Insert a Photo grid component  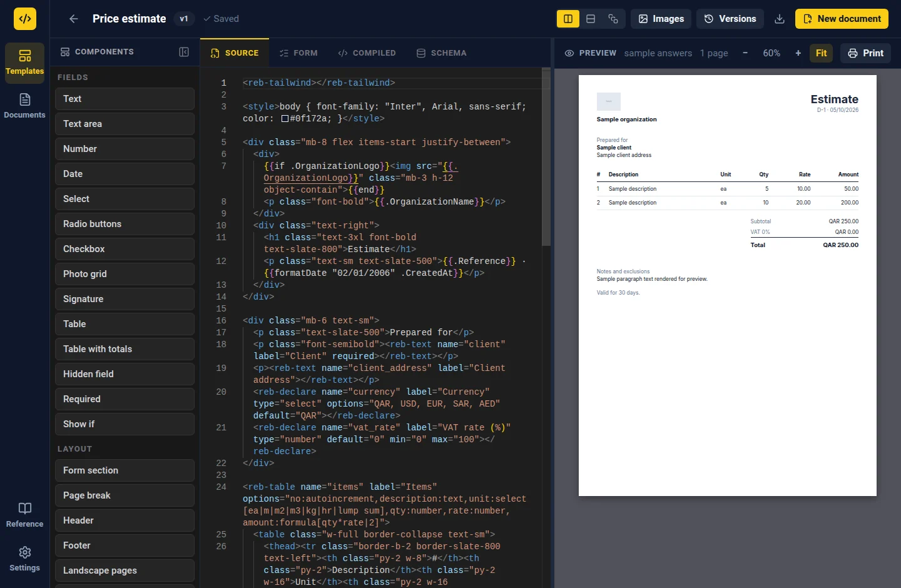125,274
